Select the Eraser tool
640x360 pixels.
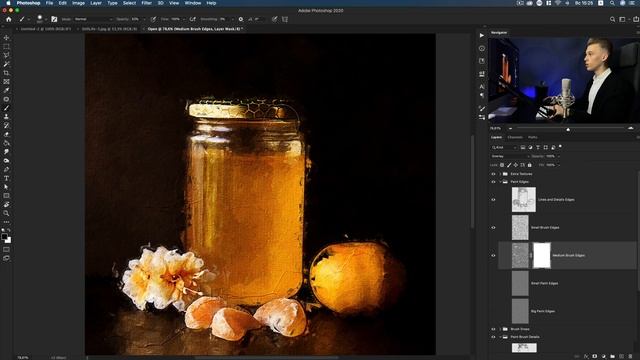(x=6, y=134)
